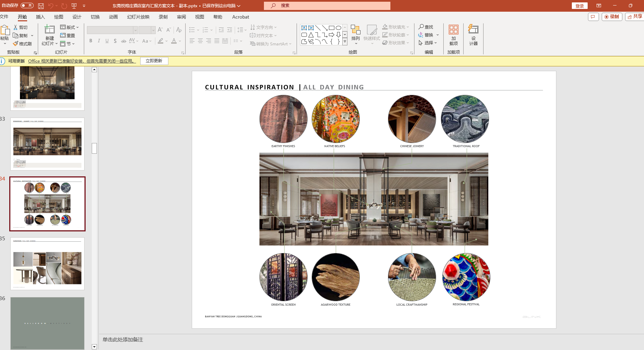Toggle Bold formatting

tap(91, 41)
